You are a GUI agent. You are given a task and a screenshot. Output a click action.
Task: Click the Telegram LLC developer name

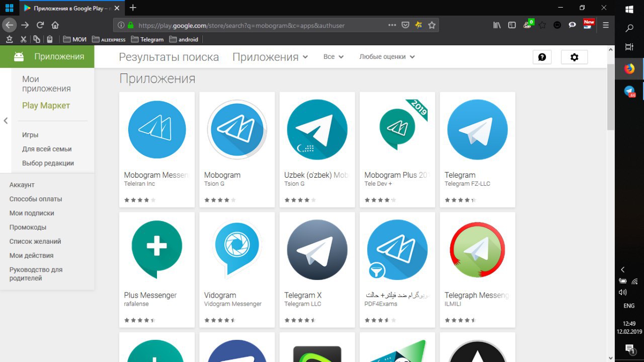coord(303,304)
